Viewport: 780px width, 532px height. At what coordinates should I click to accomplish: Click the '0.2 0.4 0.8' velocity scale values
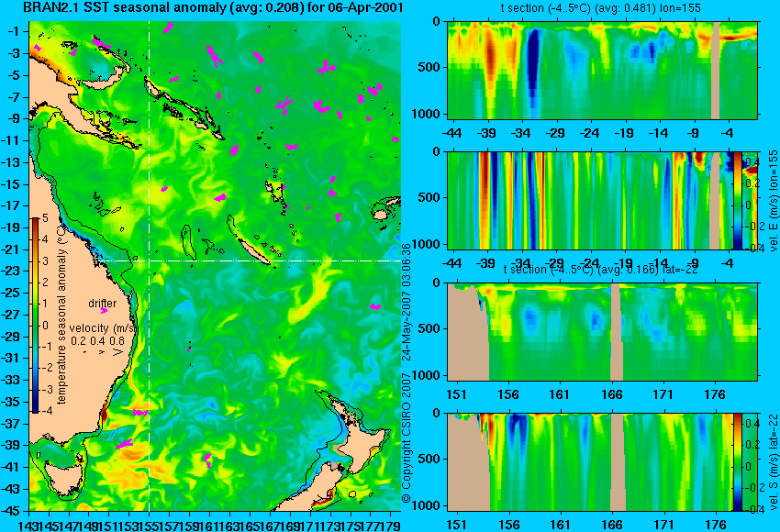pos(98,341)
